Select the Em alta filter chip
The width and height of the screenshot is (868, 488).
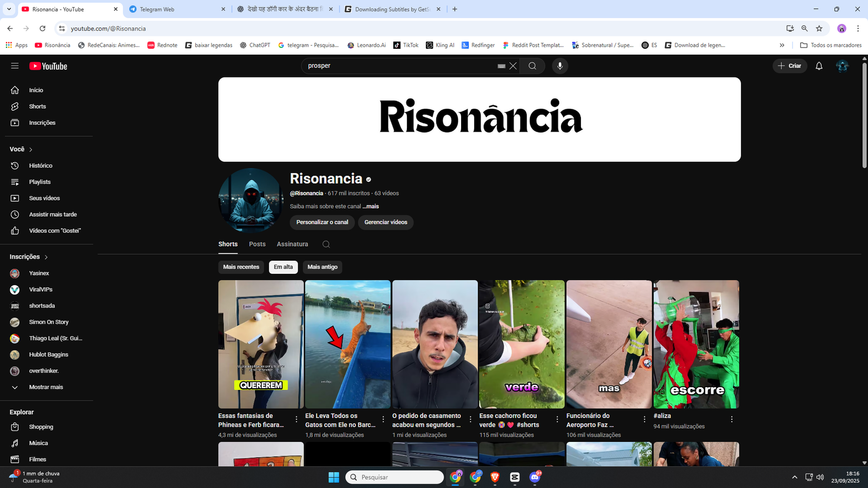click(283, 267)
